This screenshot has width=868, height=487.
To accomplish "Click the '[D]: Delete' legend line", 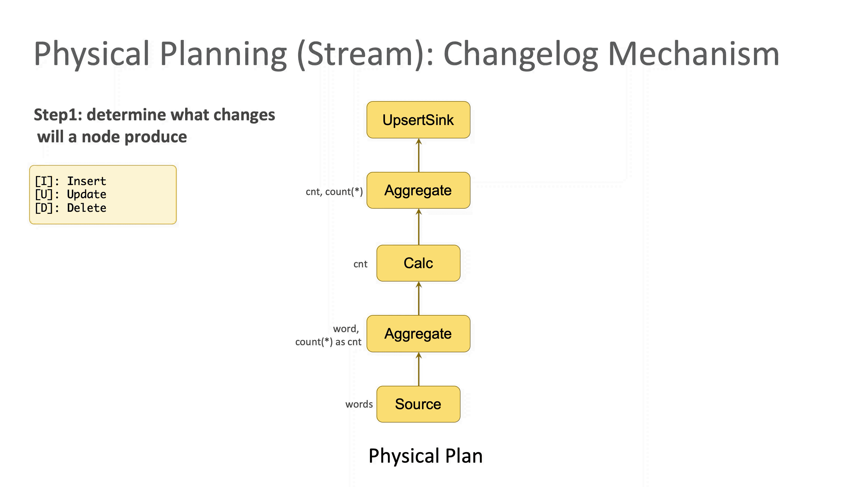I will [x=71, y=208].
